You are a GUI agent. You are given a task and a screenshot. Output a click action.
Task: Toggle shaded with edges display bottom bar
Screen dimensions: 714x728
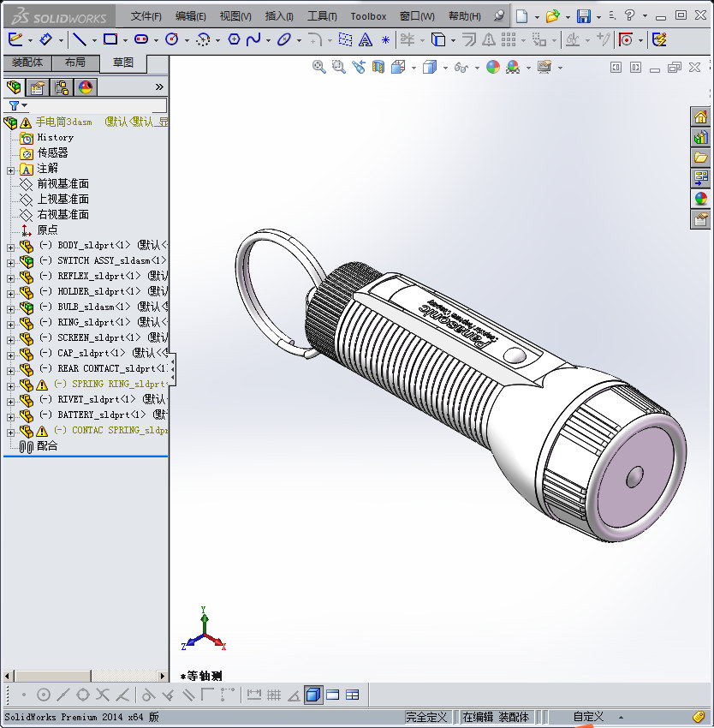tap(313, 695)
